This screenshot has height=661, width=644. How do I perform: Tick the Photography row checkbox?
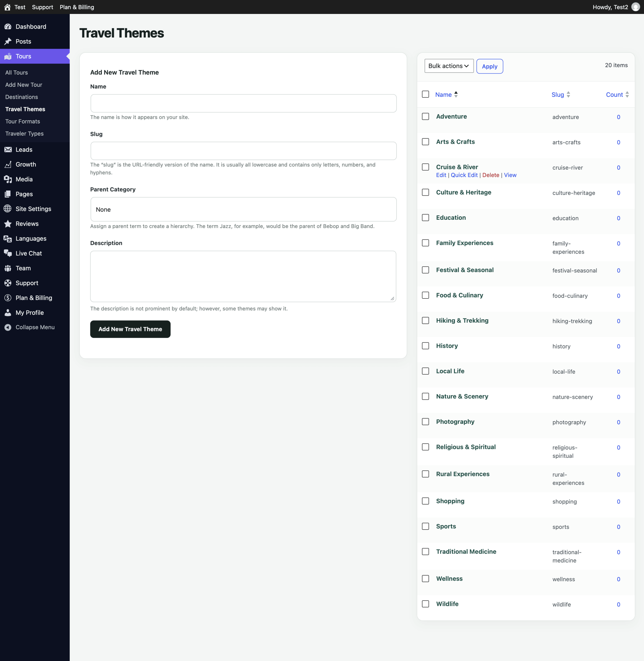click(x=425, y=422)
